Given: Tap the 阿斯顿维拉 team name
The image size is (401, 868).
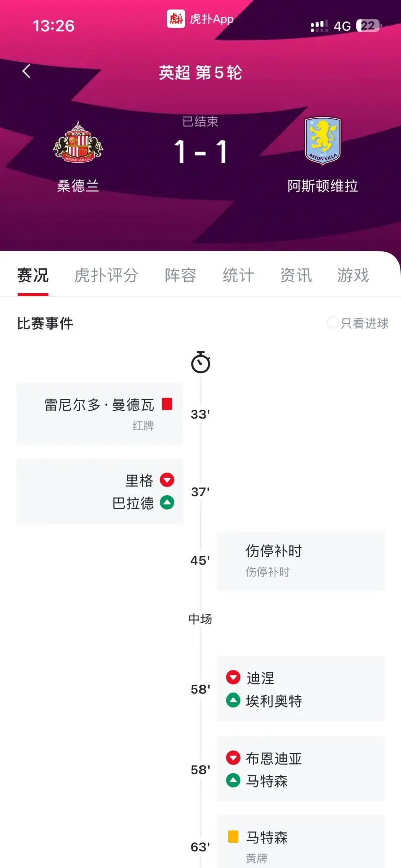Looking at the screenshot, I should point(323,186).
